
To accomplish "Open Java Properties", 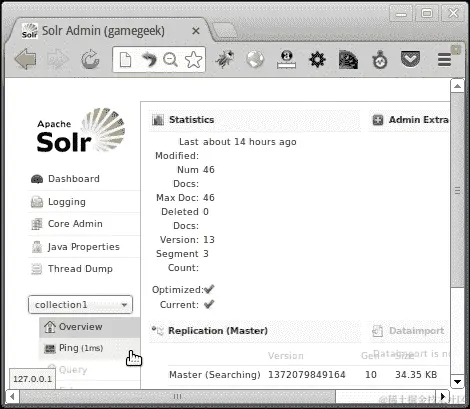I will [84, 247].
